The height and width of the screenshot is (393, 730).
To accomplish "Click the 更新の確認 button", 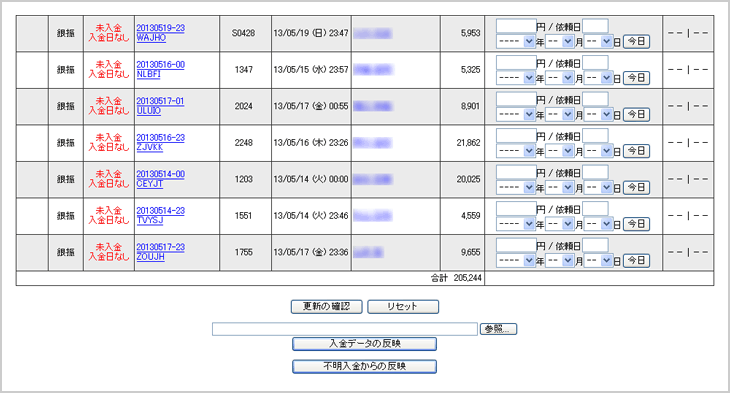I will tap(327, 306).
